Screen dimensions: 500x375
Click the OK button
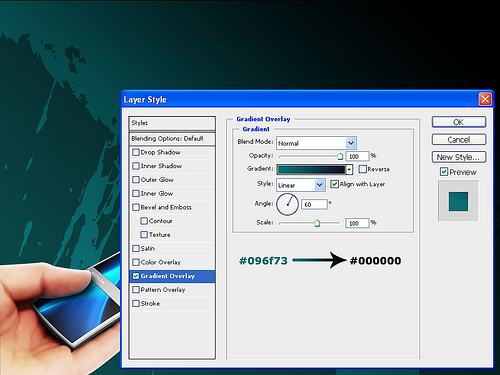pyautogui.click(x=459, y=122)
